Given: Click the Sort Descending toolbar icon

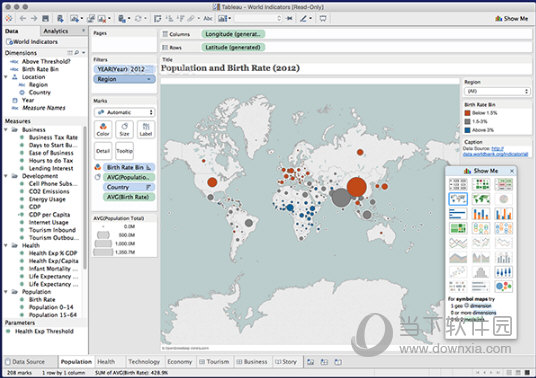Looking at the screenshot, I should [x=180, y=18].
